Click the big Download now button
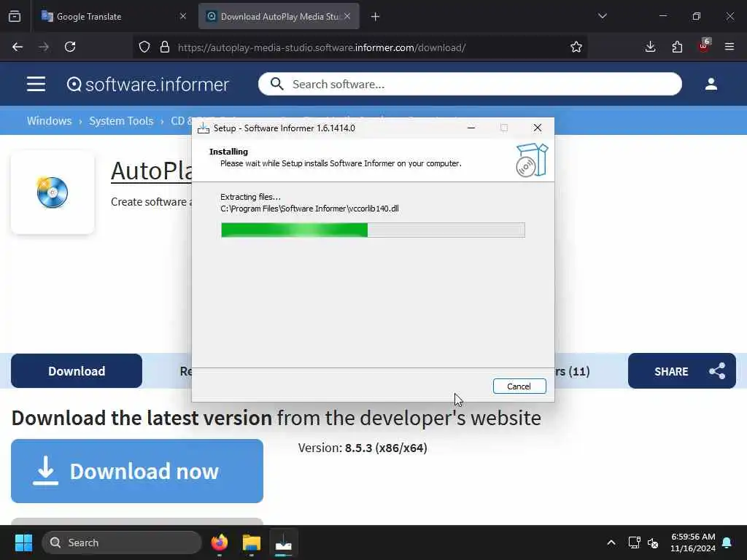The width and height of the screenshot is (747, 560). click(137, 471)
